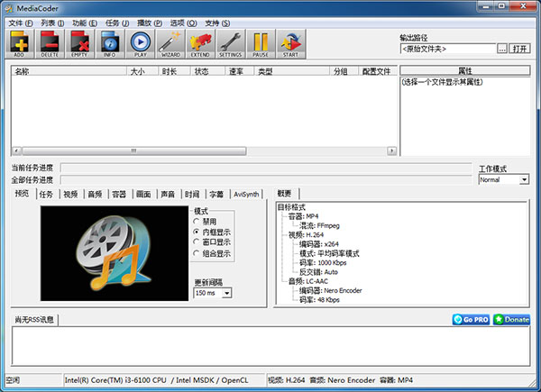Select the 组合显示 radio button
The width and height of the screenshot is (541, 392).
point(198,253)
